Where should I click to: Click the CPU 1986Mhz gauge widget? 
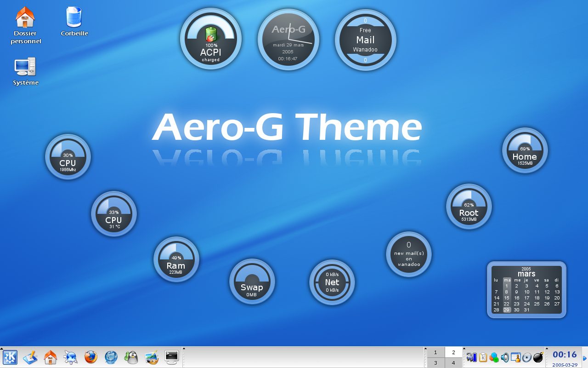tap(68, 157)
